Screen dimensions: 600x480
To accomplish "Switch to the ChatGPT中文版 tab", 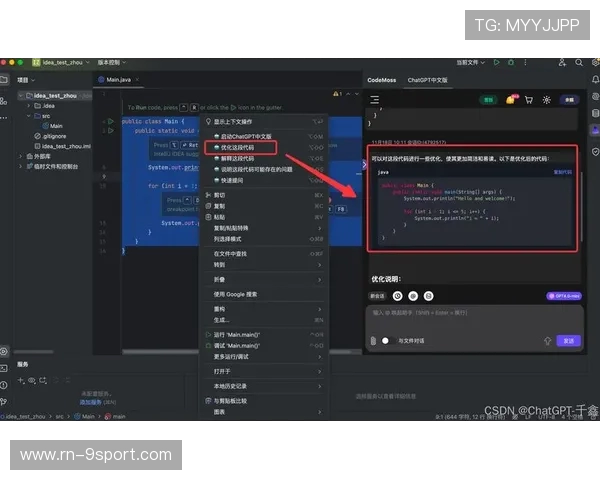I will (x=427, y=79).
